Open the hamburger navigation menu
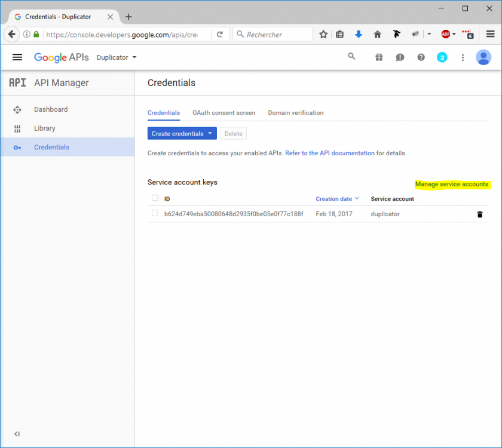Image resolution: width=502 pixels, height=448 pixels. 17,57
